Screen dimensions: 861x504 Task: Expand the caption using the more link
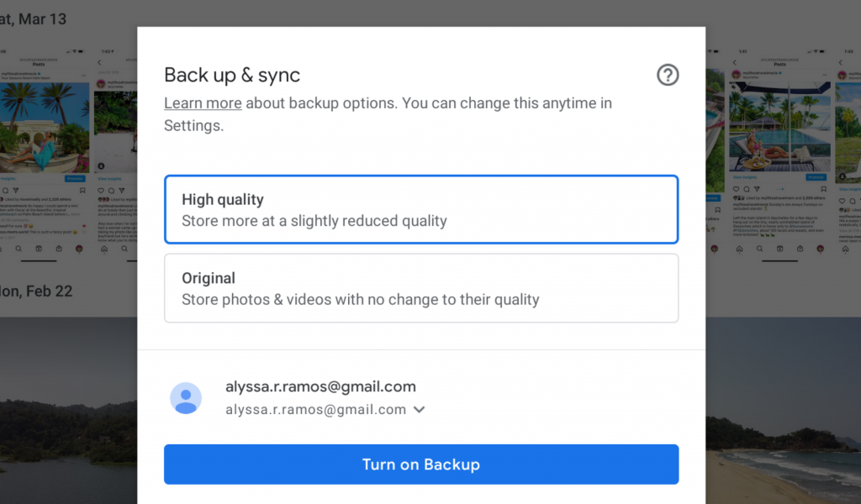74,214
